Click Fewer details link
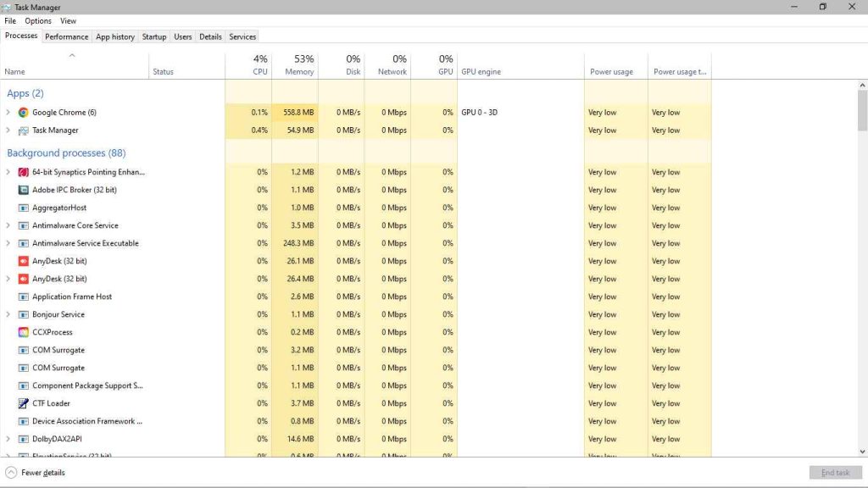Image resolution: width=868 pixels, height=488 pixels. 43,473
